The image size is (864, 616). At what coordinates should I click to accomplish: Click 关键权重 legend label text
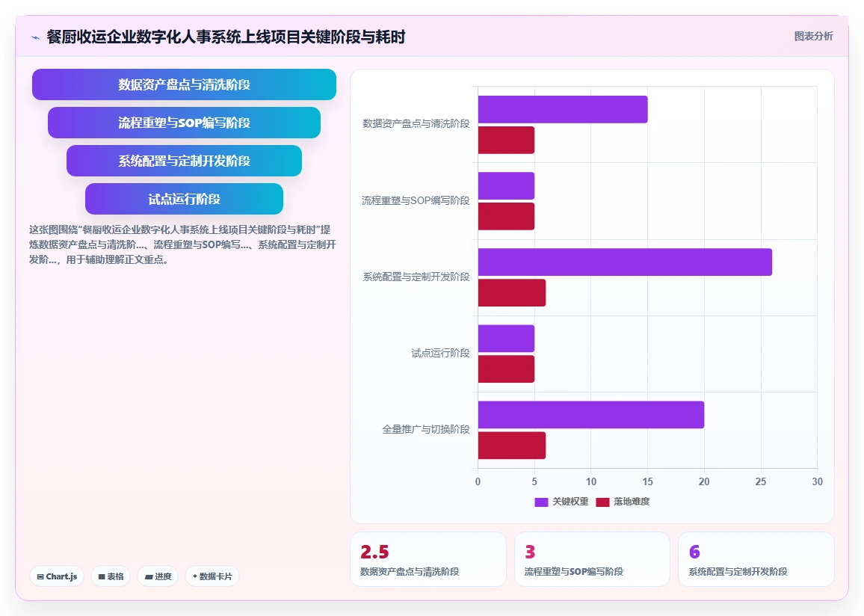570,502
